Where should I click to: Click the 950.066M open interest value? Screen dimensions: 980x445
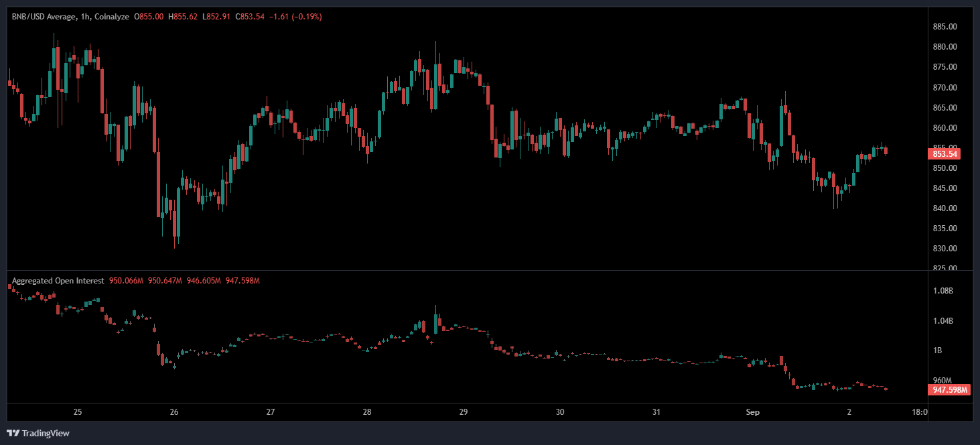(x=127, y=281)
